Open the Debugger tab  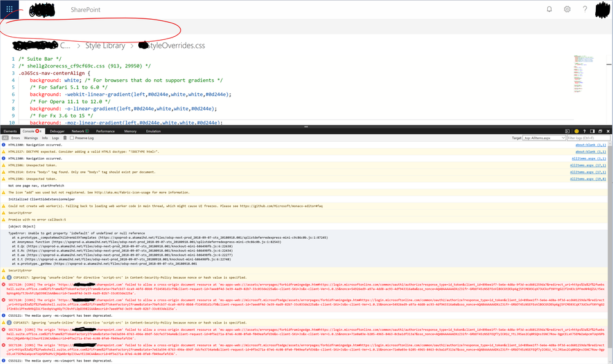[x=57, y=131]
